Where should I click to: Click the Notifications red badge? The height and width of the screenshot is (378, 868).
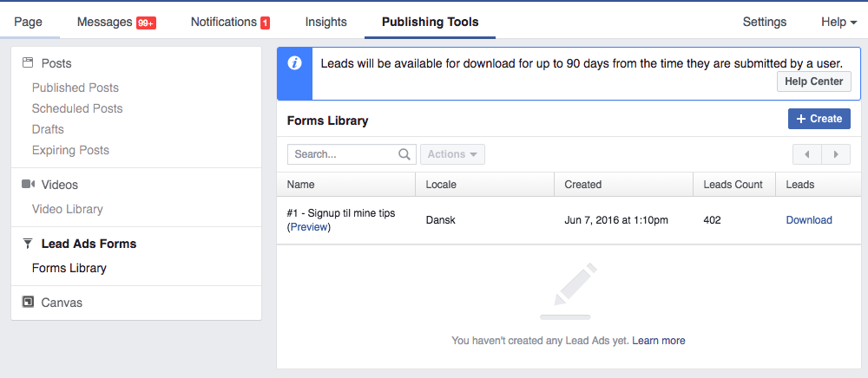point(265,23)
